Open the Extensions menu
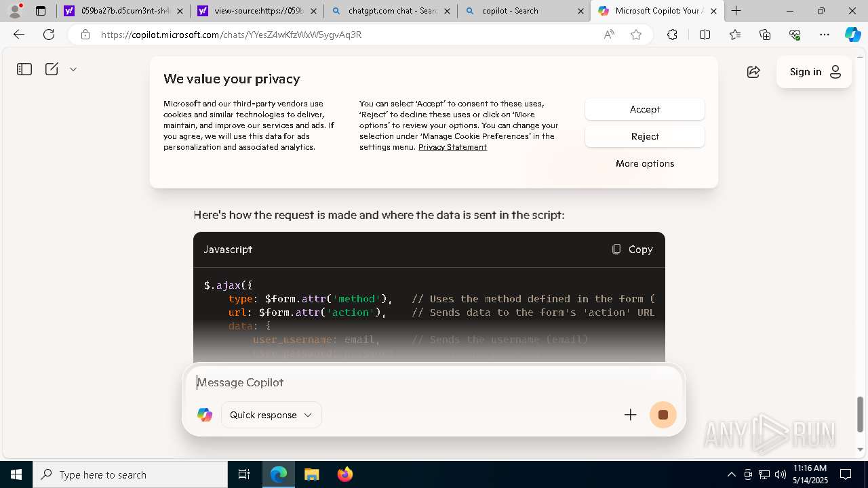Image resolution: width=868 pixels, height=488 pixels. click(672, 35)
